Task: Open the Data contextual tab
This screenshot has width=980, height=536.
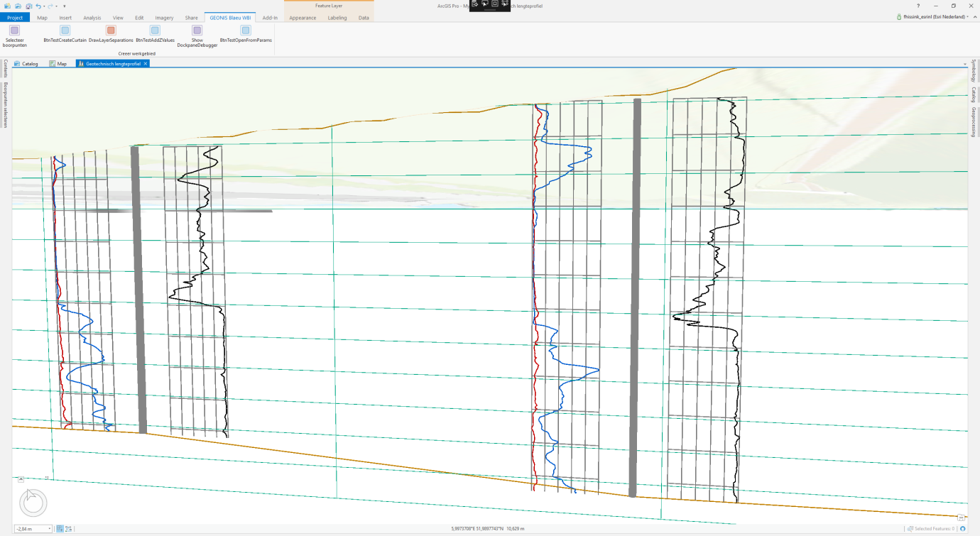Action: click(x=364, y=18)
